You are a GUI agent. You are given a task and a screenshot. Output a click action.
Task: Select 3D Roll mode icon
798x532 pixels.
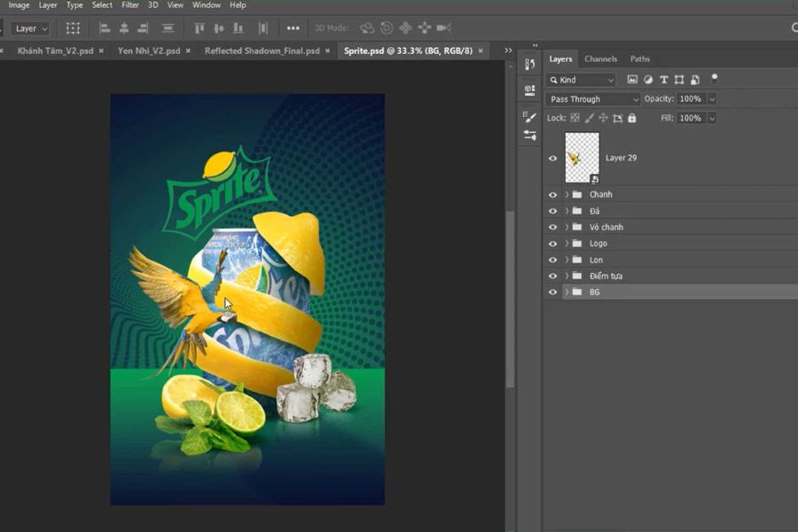click(x=387, y=28)
